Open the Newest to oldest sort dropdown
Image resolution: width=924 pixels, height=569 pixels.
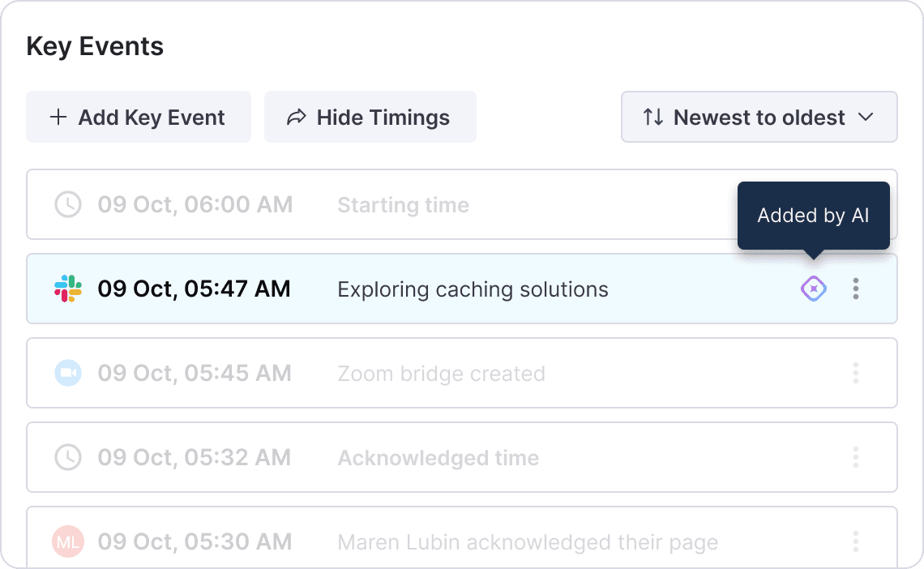(x=759, y=117)
